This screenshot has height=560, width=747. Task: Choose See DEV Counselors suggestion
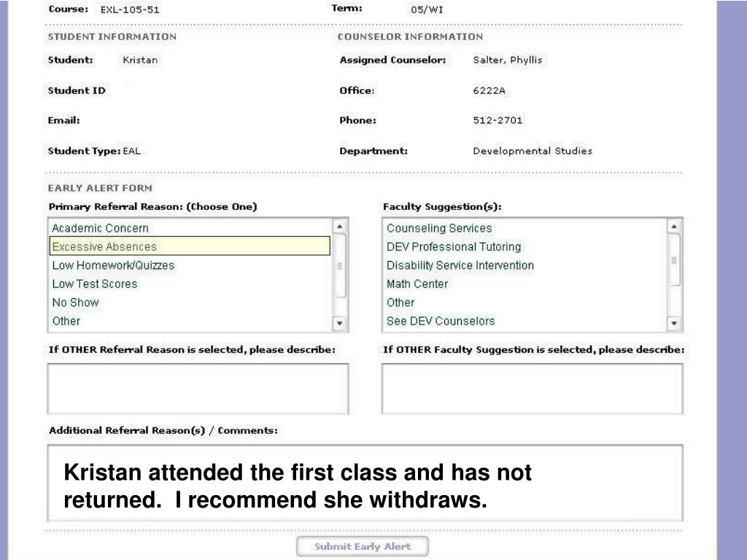525,321
